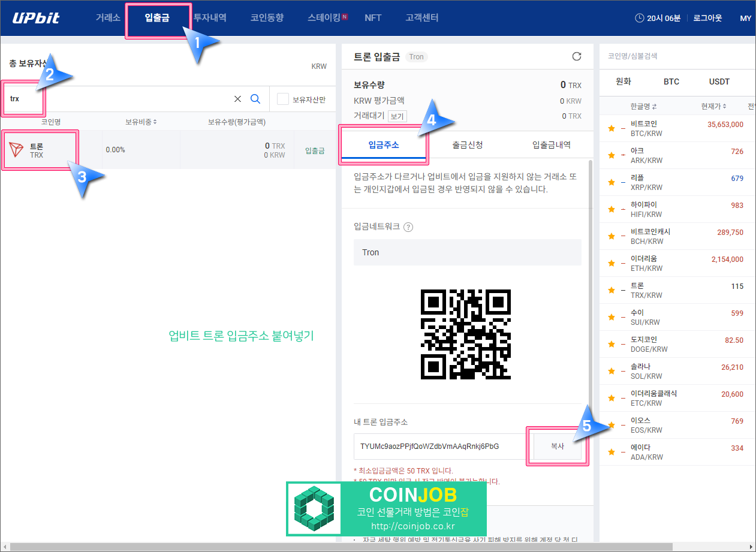Viewport: 756px width, 552px height.
Task: Clear the trx search text with X icon
Action: tap(237, 99)
